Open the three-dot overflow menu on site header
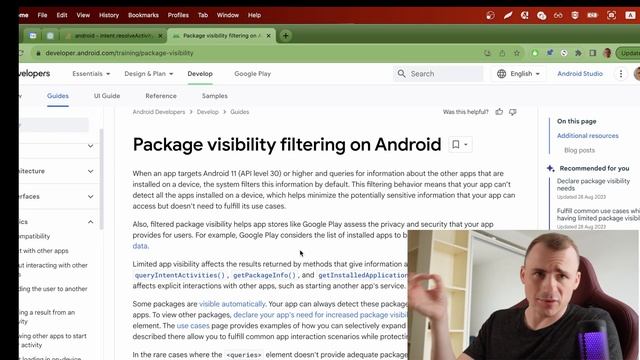Image resolution: width=640 pixels, height=360 pixels. pos(621,73)
